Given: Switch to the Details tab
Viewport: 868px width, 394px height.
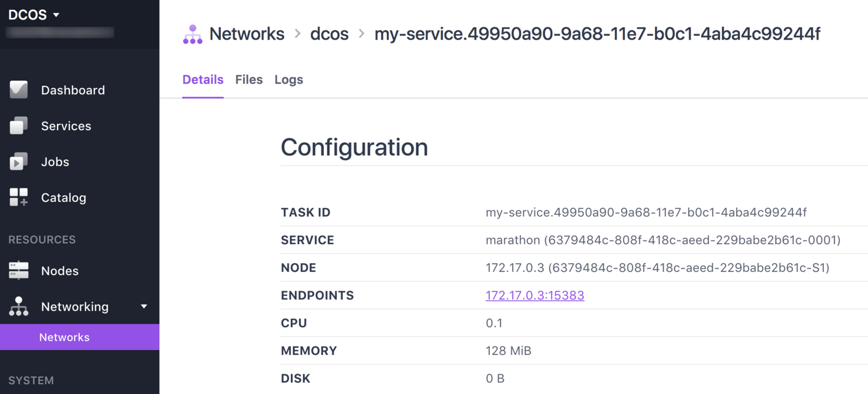Looking at the screenshot, I should coord(203,80).
